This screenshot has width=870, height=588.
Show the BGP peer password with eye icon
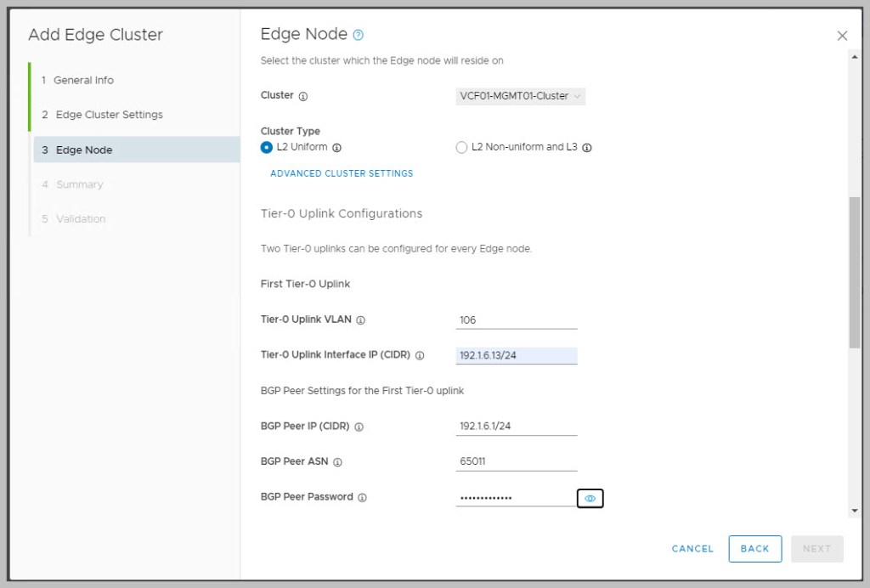click(x=590, y=499)
